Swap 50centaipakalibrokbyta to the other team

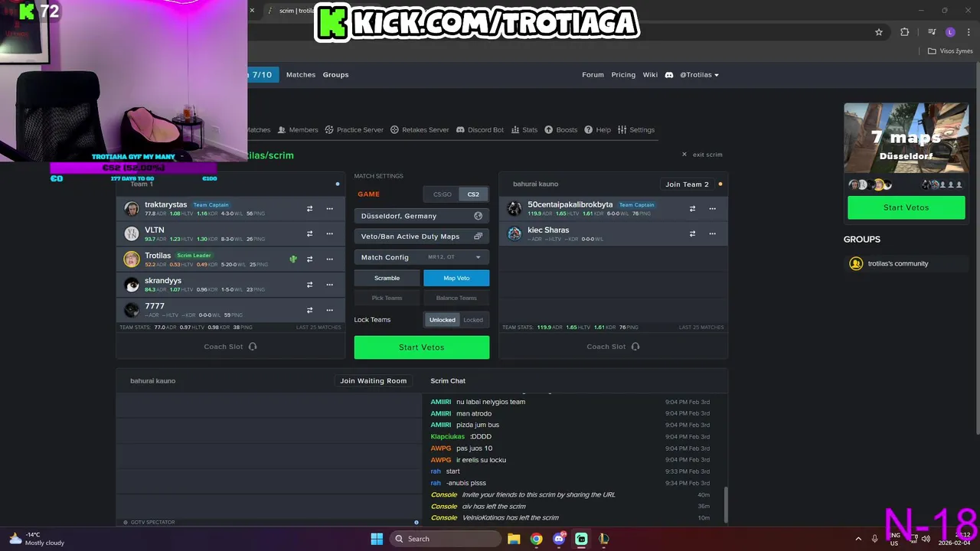(692, 208)
